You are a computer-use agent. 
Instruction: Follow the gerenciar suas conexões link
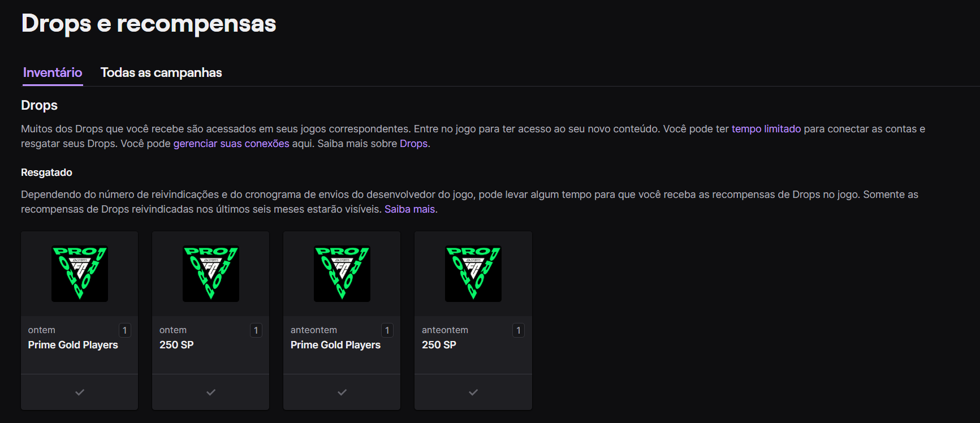point(231,144)
